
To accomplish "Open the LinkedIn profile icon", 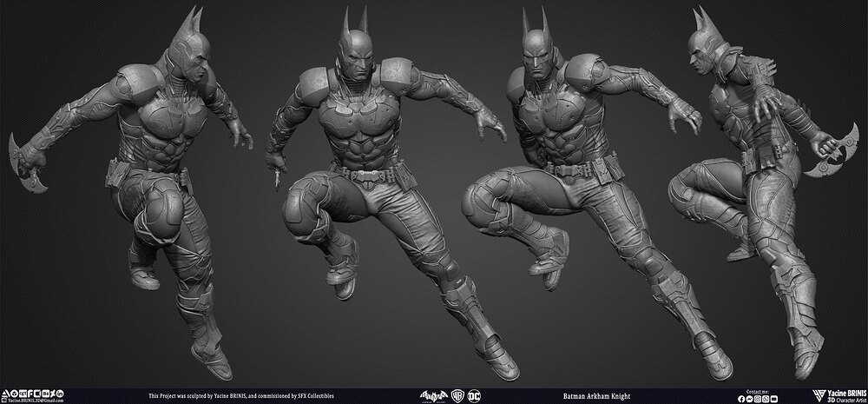I will [x=60, y=394].
